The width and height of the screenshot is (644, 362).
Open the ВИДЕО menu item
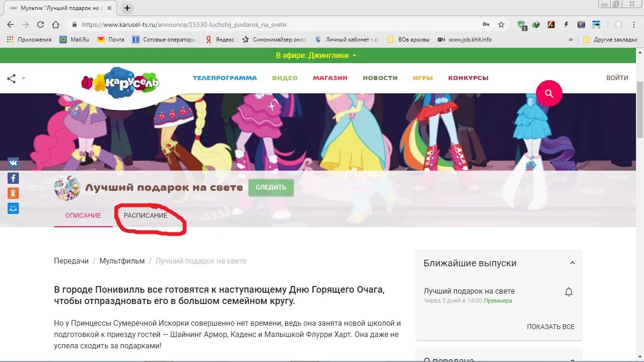pyautogui.click(x=285, y=78)
